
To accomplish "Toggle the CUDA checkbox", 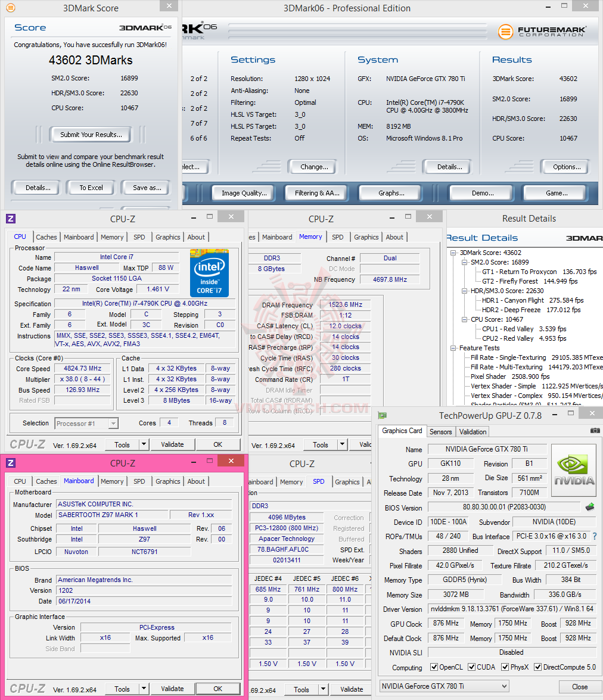I will click(472, 667).
